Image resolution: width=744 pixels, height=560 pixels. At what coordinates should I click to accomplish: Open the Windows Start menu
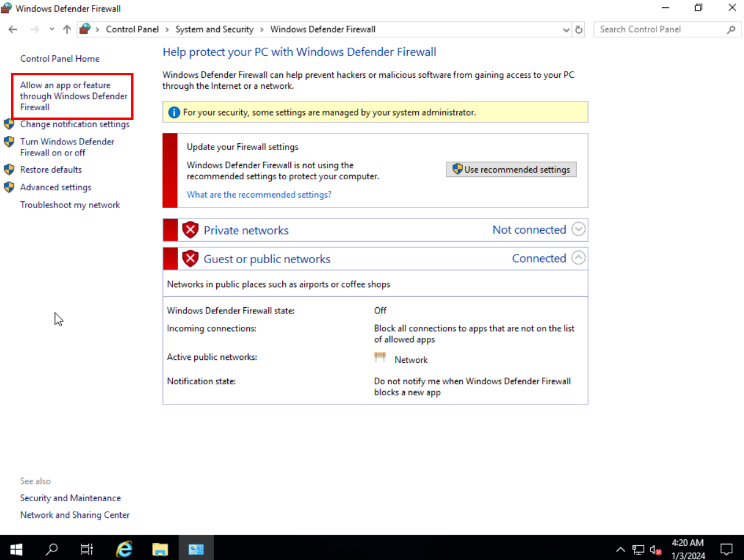tap(16, 548)
